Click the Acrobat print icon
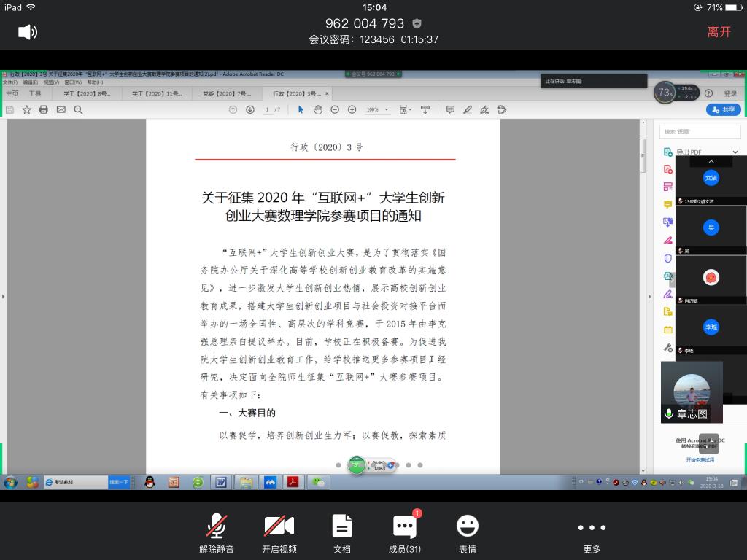 pyautogui.click(x=44, y=109)
